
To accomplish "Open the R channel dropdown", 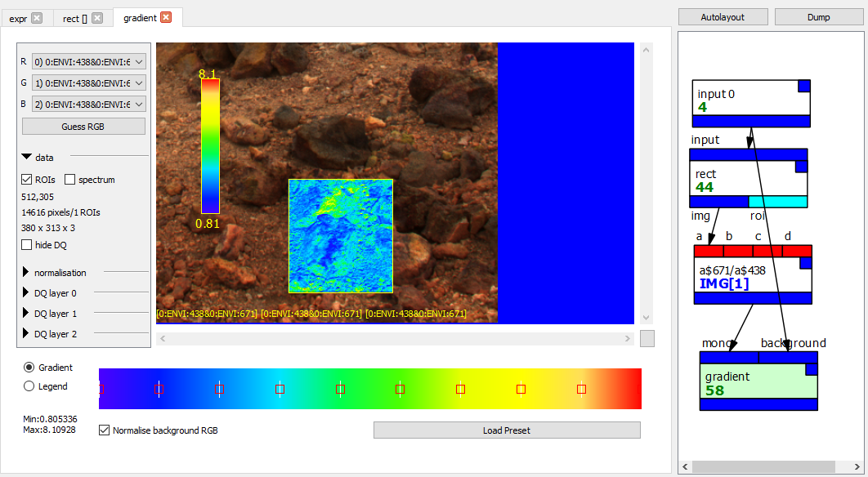I will [x=88, y=61].
